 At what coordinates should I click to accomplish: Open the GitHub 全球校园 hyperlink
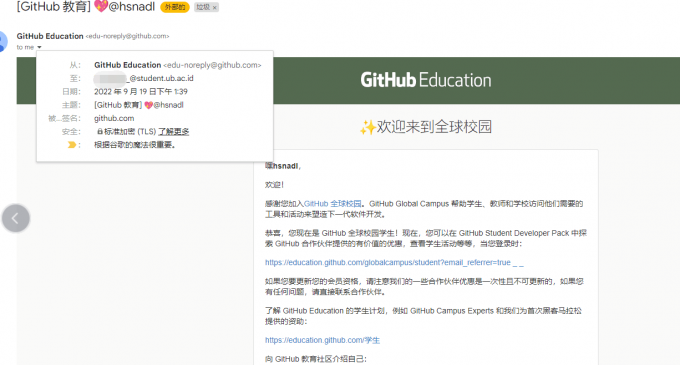tap(333, 203)
